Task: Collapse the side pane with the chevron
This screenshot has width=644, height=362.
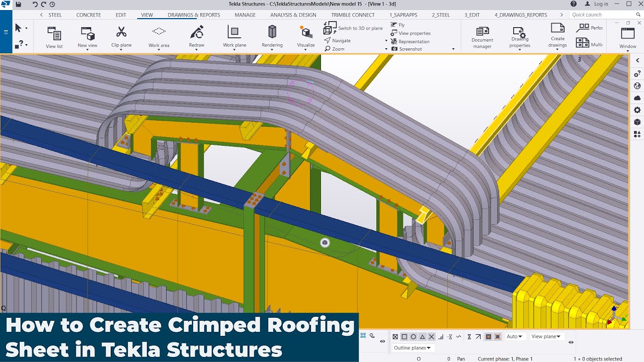Action: point(637,60)
